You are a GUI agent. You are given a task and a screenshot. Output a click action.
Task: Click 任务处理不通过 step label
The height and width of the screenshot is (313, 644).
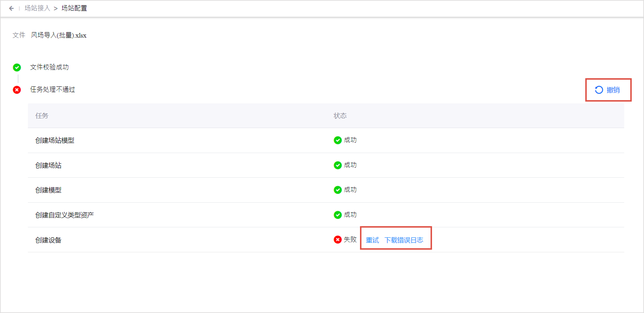coord(52,90)
